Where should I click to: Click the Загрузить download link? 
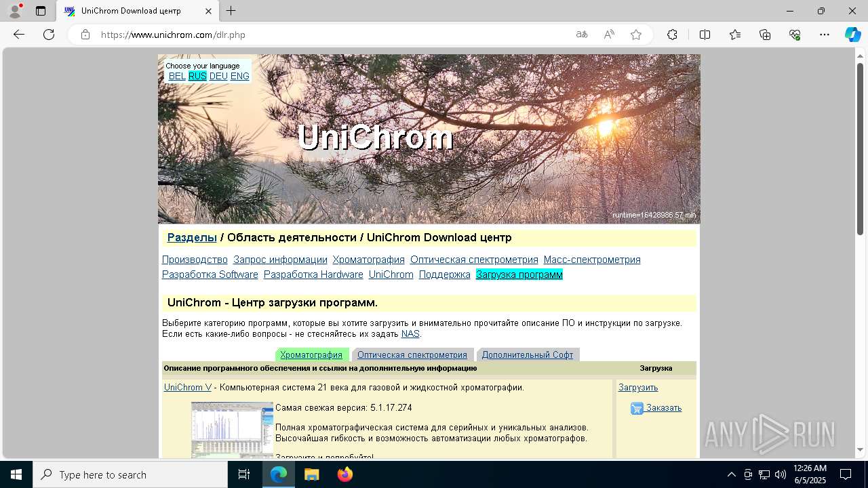click(x=638, y=387)
